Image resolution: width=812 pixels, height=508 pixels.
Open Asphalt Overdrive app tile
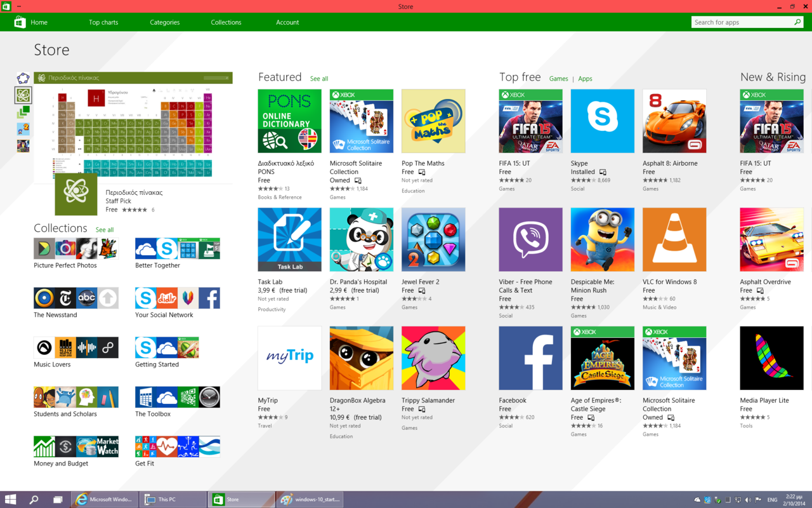771,239
